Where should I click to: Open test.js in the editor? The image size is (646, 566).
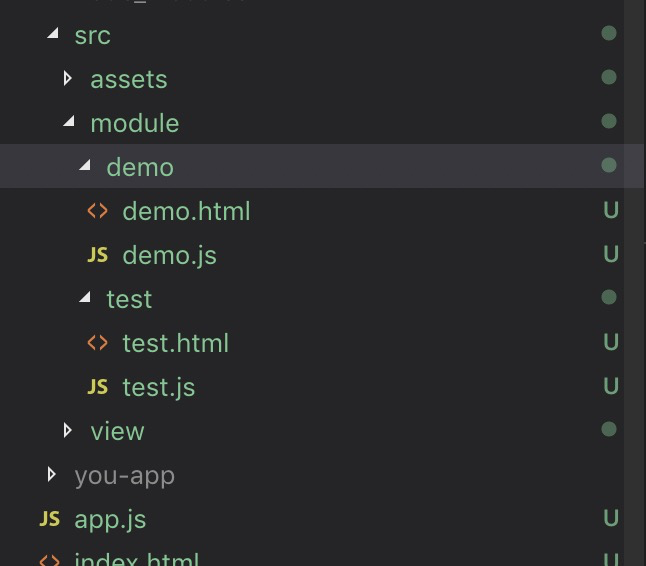[x=158, y=387]
